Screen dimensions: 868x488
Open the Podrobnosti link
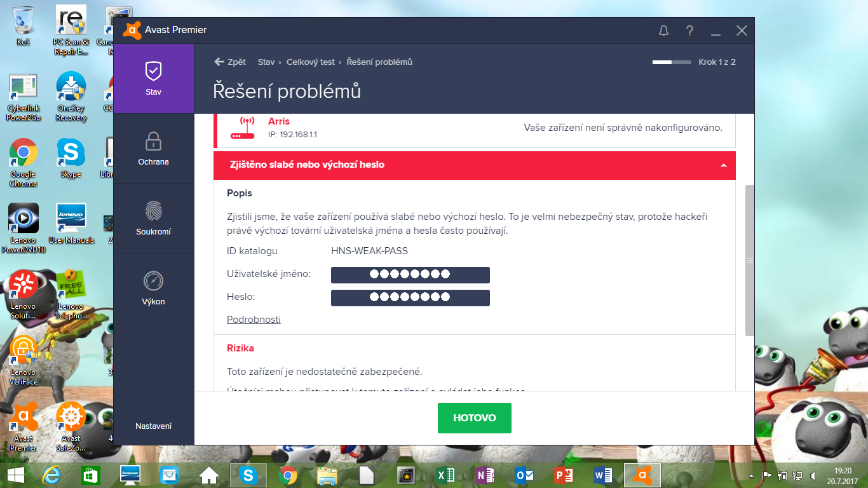pyautogui.click(x=254, y=320)
